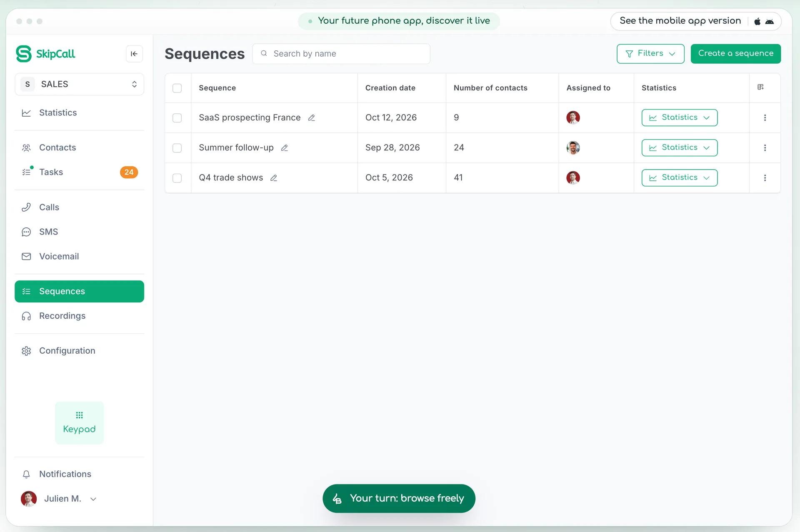This screenshot has height=532, width=800.
Task: Open Voicemail in the sidebar
Action: (79, 256)
